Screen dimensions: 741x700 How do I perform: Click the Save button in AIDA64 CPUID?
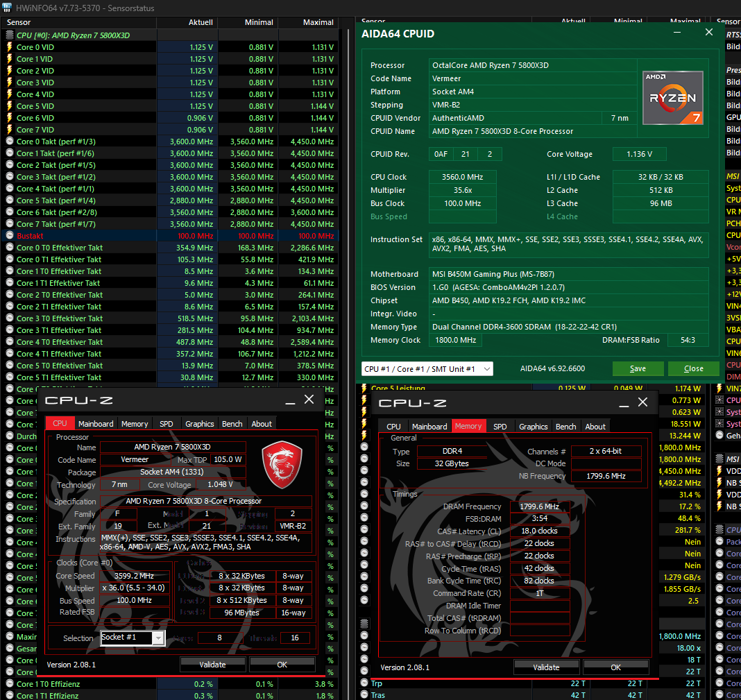(638, 368)
